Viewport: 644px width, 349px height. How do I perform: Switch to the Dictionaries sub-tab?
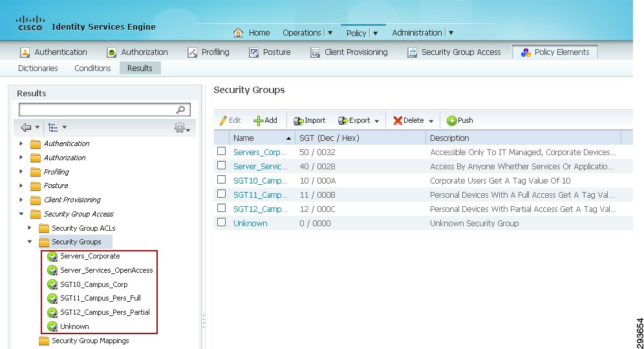coord(38,68)
